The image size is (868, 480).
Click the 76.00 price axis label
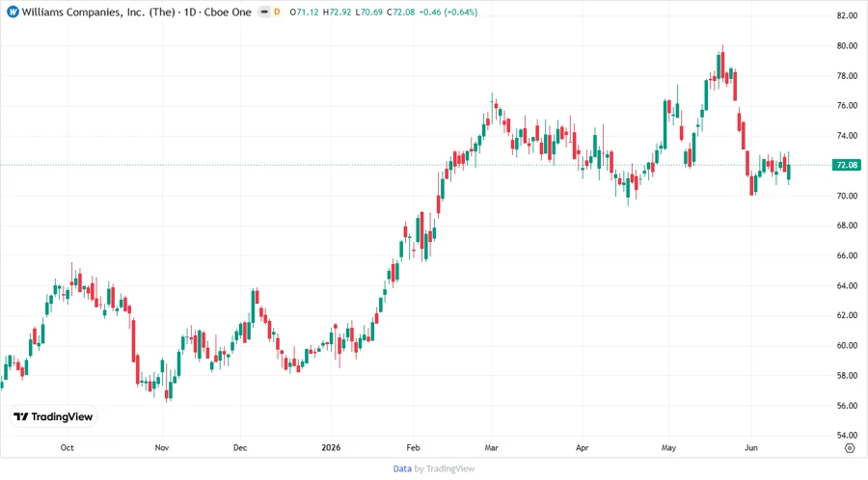(x=847, y=106)
